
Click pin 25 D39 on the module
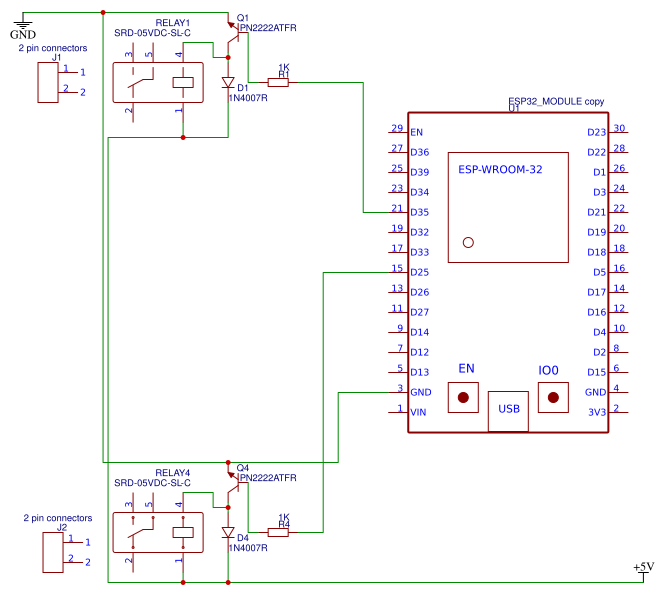pos(398,172)
